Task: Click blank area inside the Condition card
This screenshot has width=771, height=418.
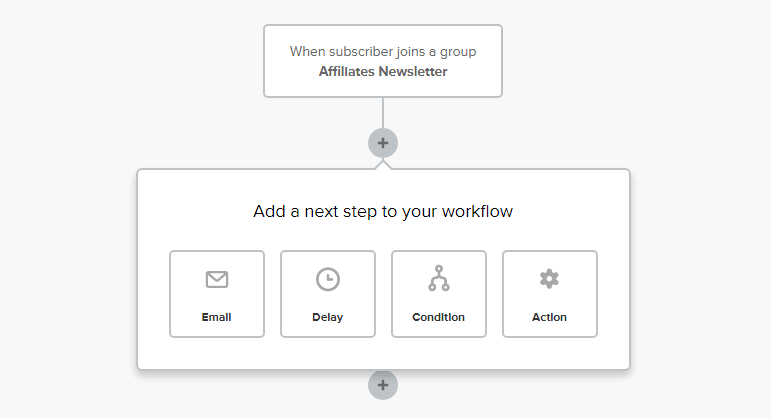Action: coord(408,300)
